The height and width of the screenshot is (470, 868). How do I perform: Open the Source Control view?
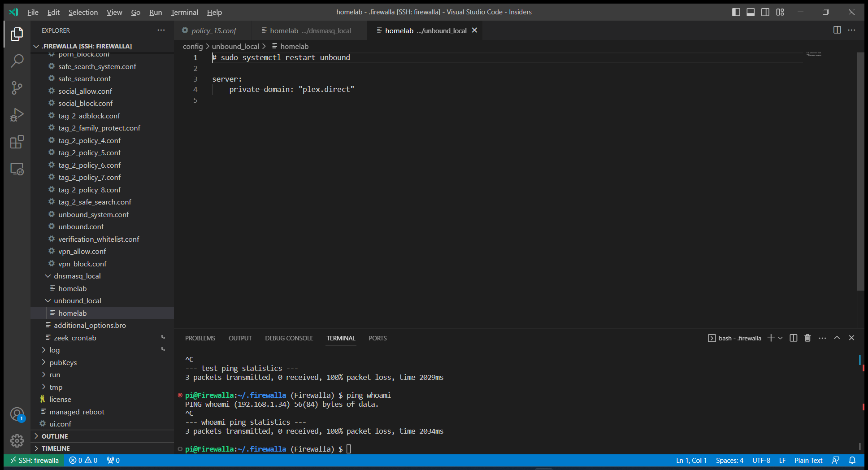click(x=17, y=88)
